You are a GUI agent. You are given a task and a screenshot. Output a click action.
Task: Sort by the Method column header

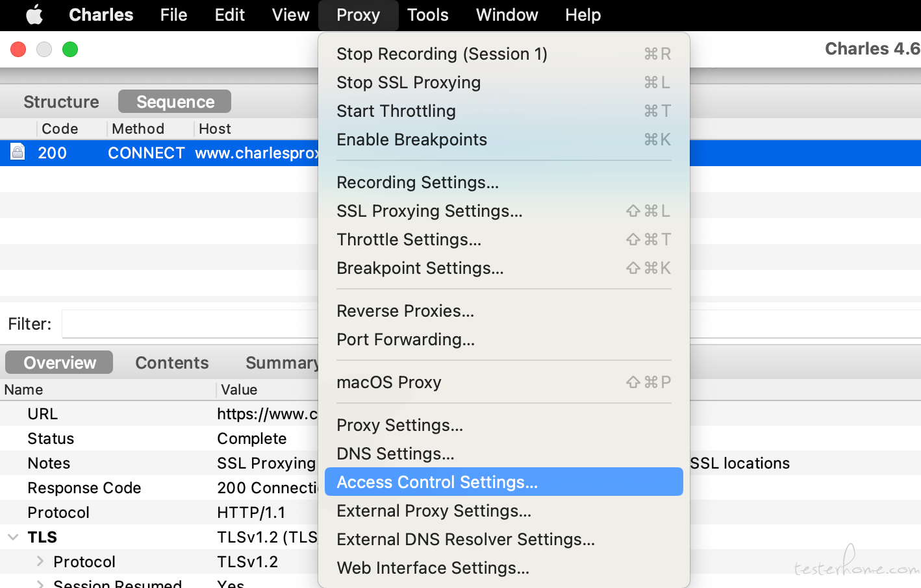click(x=138, y=129)
